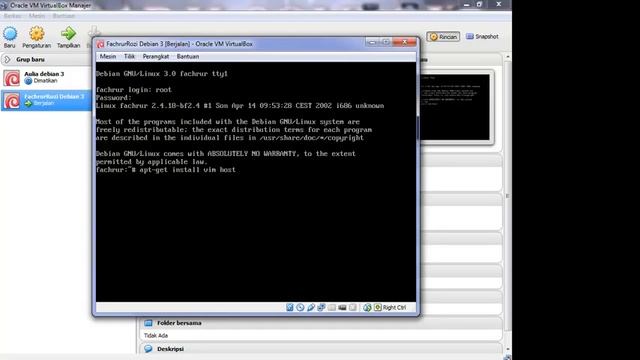This screenshot has height=360, width=640.
Task: Open the Perangkat menu
Action: (156, 56)
